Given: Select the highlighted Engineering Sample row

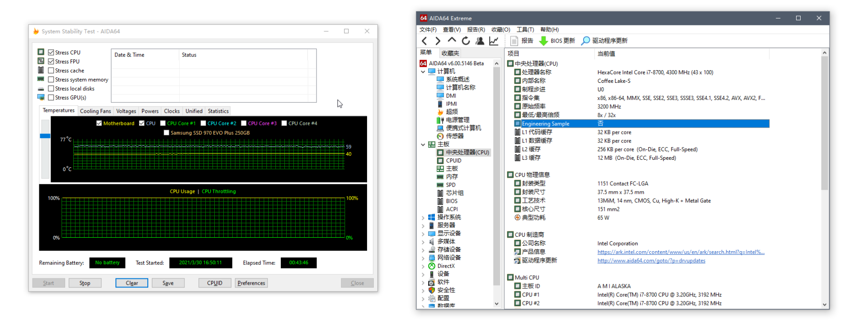Looking at the screenshot, I should 641,124.
